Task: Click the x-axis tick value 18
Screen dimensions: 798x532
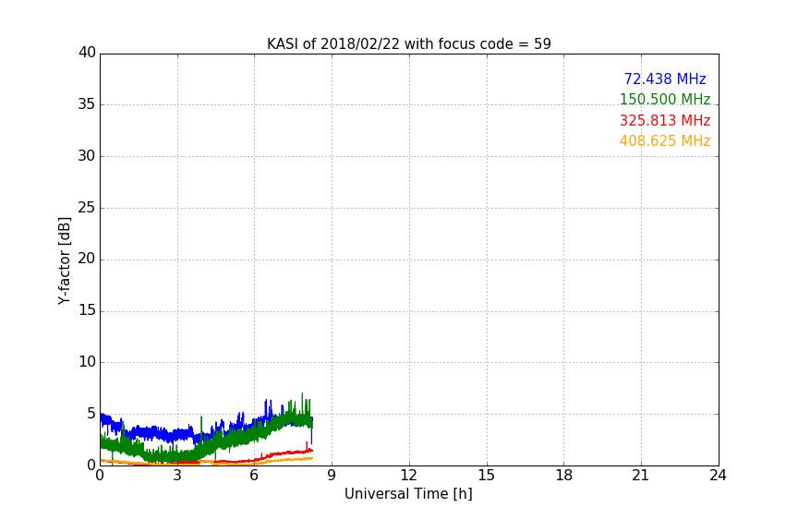Action: [564, 476]
